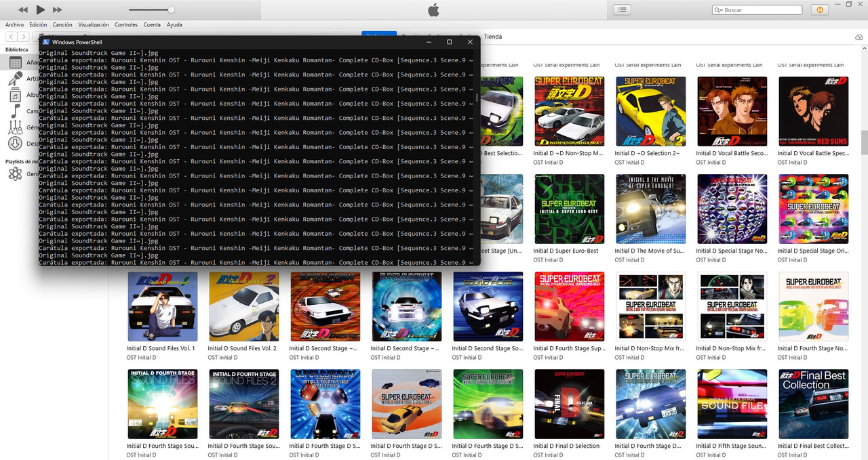
Task: Select the Artists microphone icon in sidebar
Action: pos(16,79)
